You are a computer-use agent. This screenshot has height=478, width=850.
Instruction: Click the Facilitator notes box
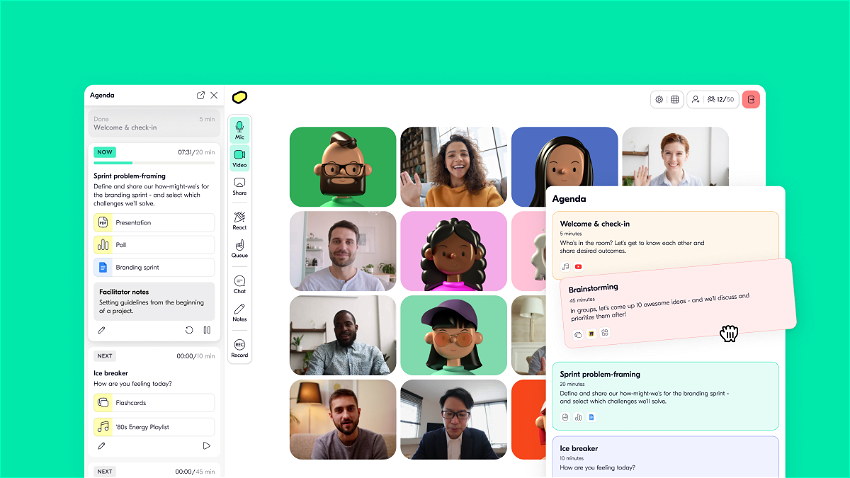click(154, 301)
